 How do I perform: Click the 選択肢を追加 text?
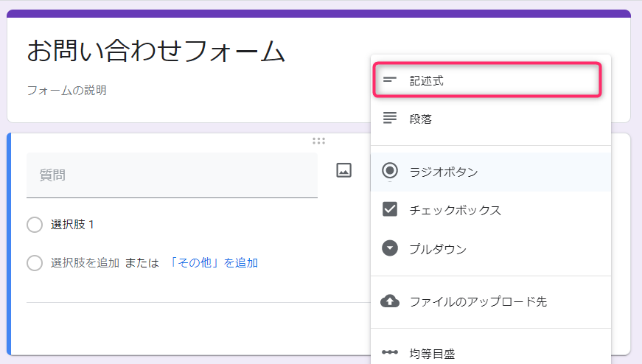tap(85, 263)
